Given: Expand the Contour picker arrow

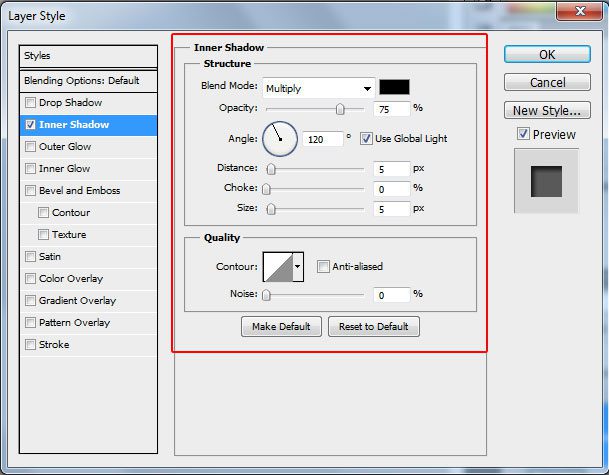Looking at the screenshot, I should [x=297, y=267].
